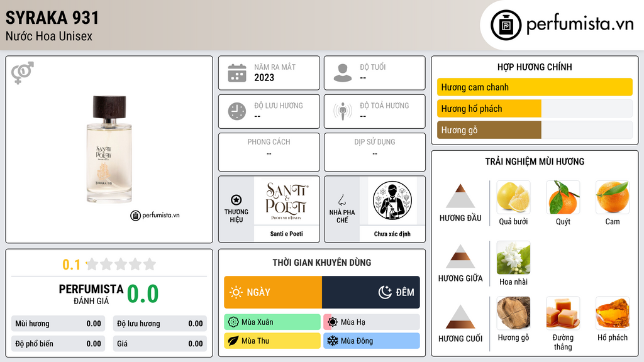Click the Trải Nghiệm Mùi Hương heading
Image resolution: width=644 pixels, height=362 pixels.
(x=535, y=162)
